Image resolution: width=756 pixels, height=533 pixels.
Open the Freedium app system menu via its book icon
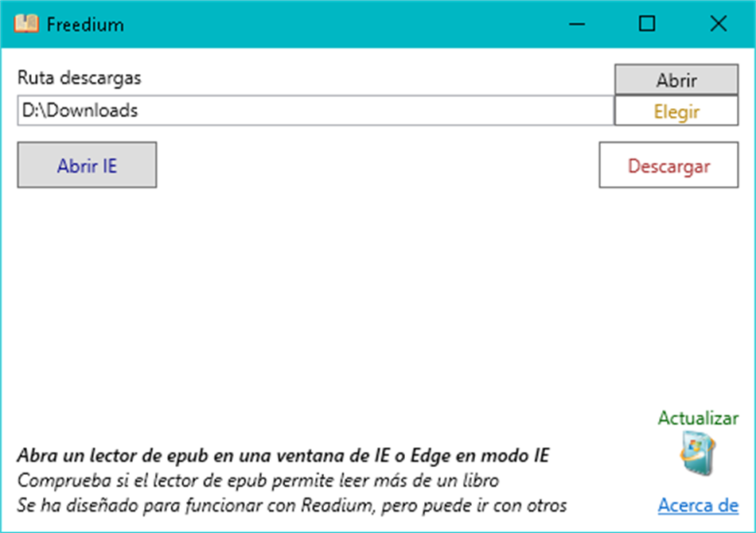tap(26, 24)
